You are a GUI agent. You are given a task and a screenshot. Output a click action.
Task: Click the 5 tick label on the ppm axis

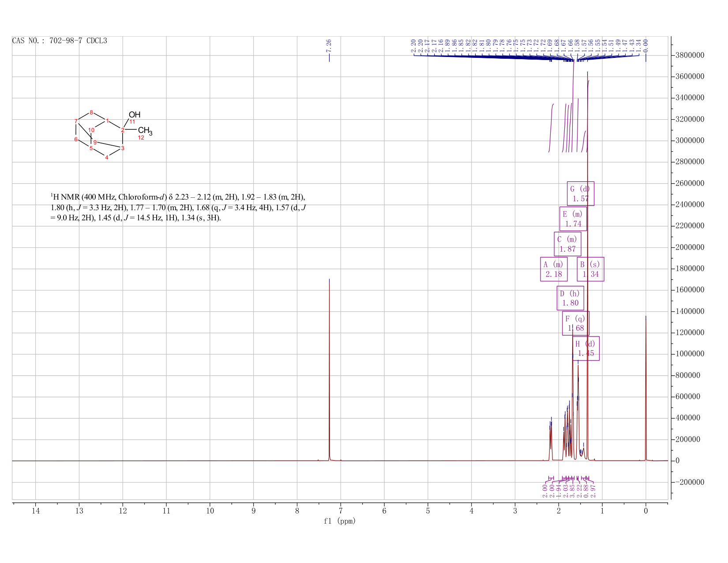click(428, 511)
